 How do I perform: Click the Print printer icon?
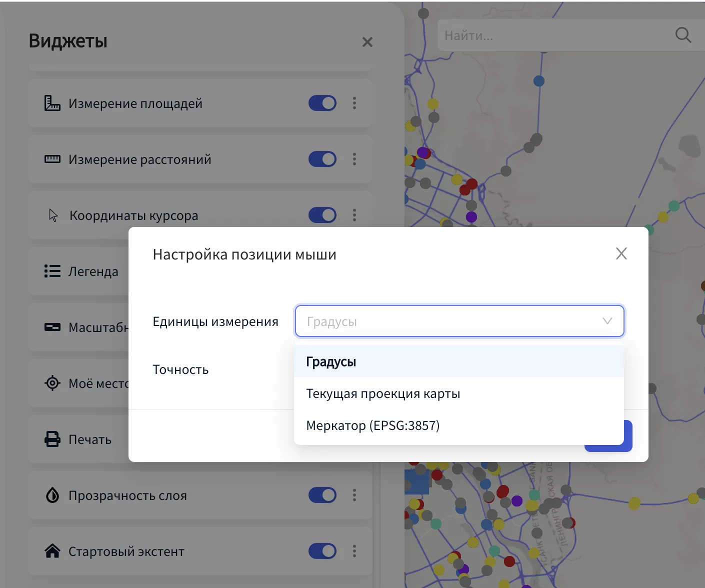[52, 439]
